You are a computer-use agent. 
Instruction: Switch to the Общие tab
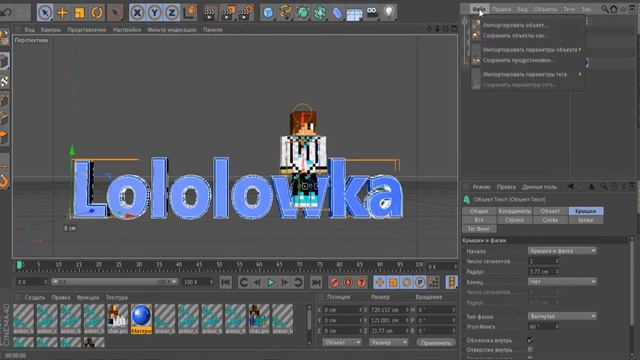click(x=479, y=211)
